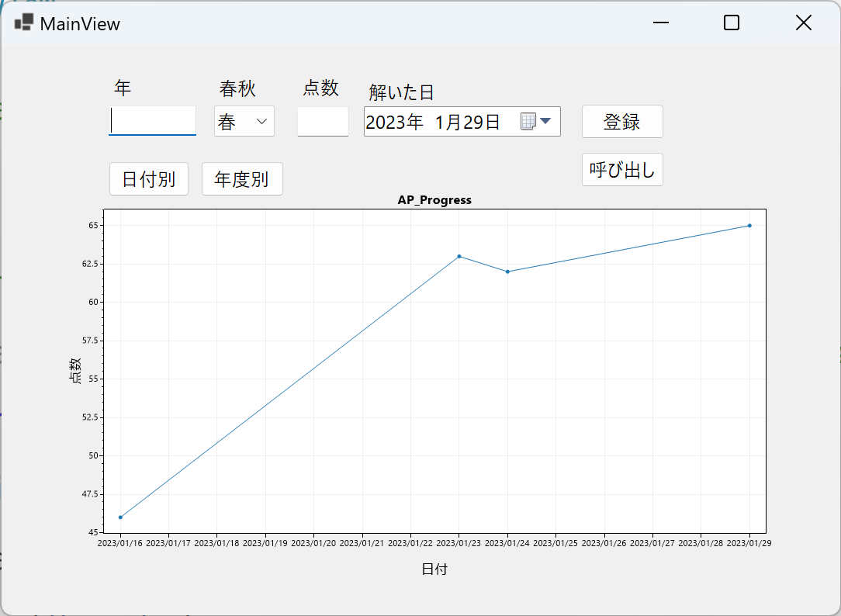Switch to the 年度別 view
Screen dimensions: 841x616
pos(242,178)
